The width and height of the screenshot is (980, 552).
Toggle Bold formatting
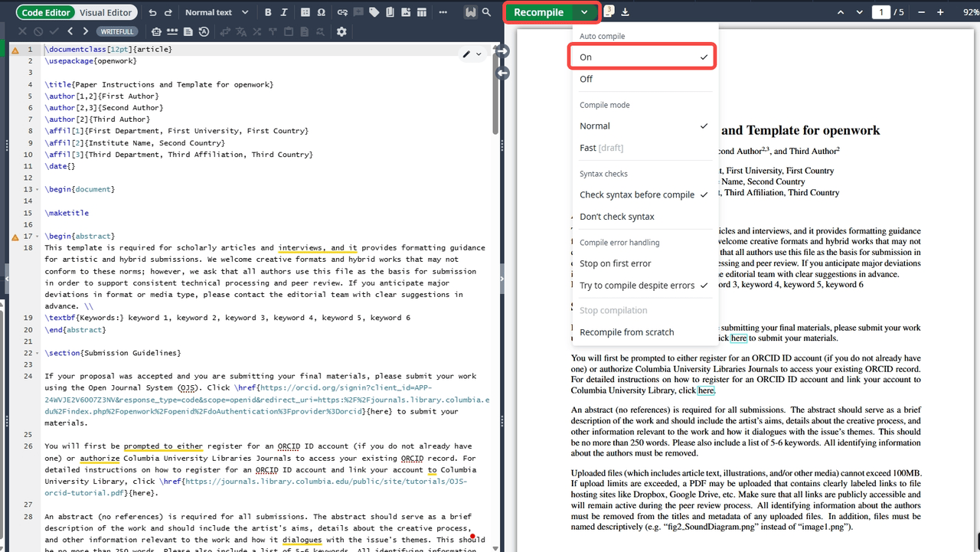(x=268, y=12)
